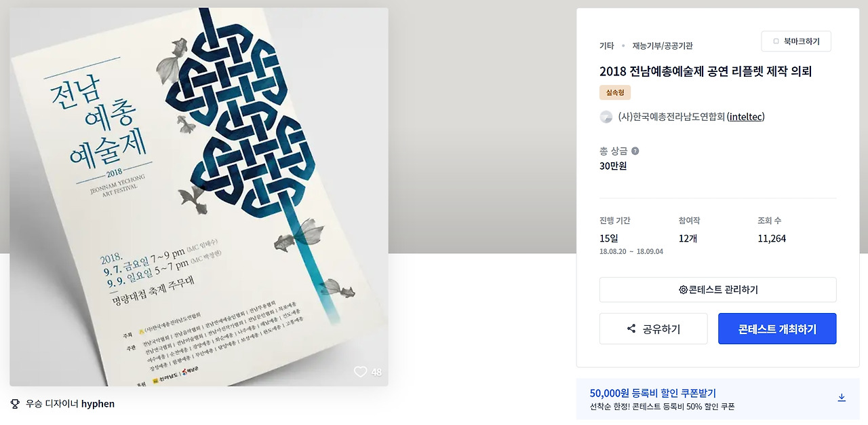Open the 전남예총예술제 poster image
868x425 pixels.
point(199,197)
